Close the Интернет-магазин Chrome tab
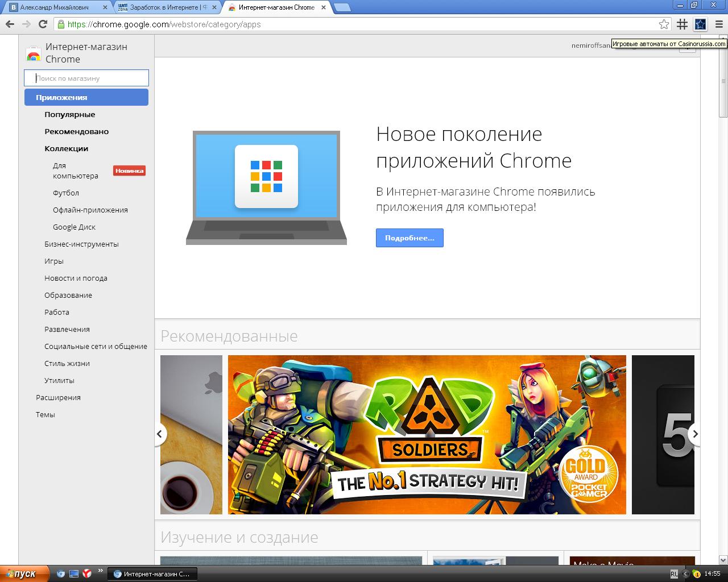 coord(324,7)
